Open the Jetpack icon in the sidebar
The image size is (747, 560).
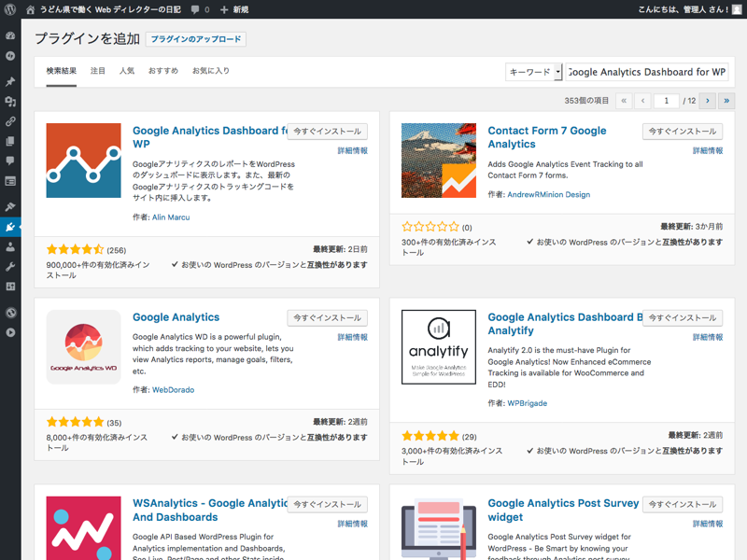[10, 56]
